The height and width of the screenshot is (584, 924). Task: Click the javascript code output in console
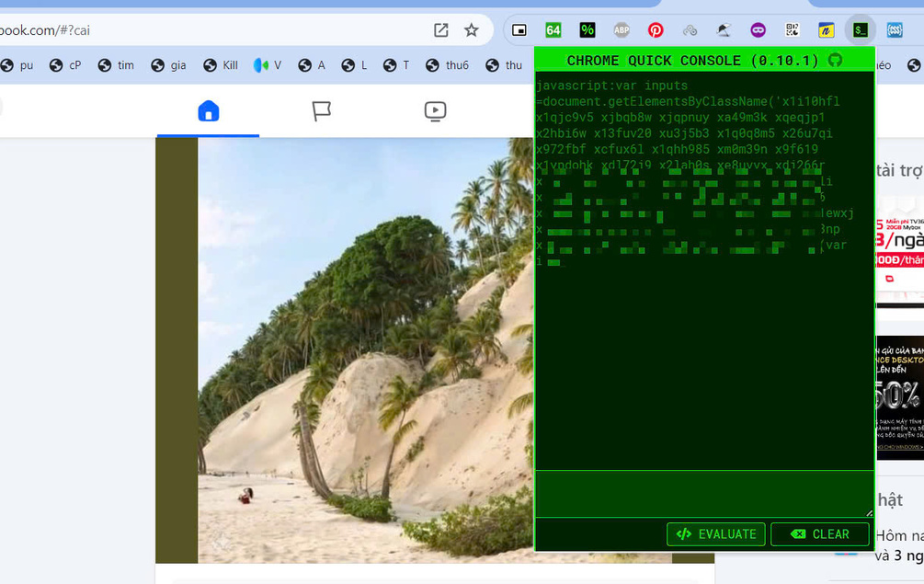tap(695, 175)
